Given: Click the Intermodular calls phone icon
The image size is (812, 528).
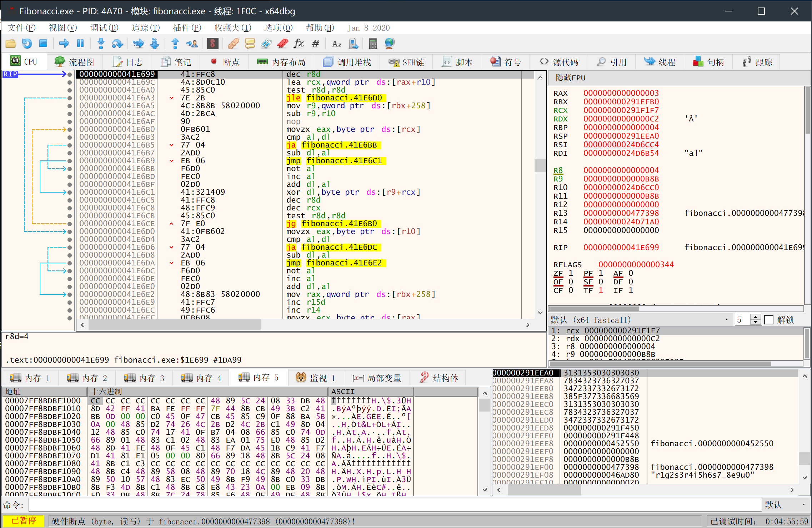Looking at the screenshot, I should [x=353, y=44].
